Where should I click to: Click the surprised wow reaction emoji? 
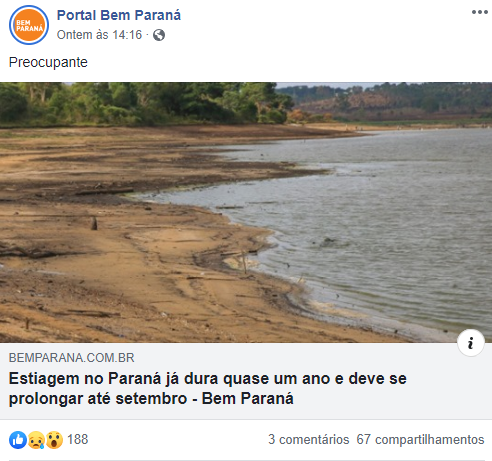click(54, 440)
